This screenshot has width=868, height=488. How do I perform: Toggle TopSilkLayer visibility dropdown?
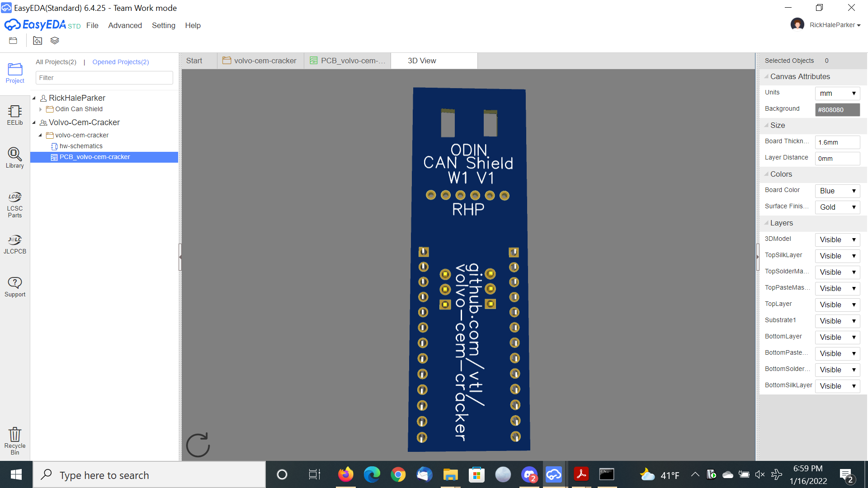tap(837, 256)
